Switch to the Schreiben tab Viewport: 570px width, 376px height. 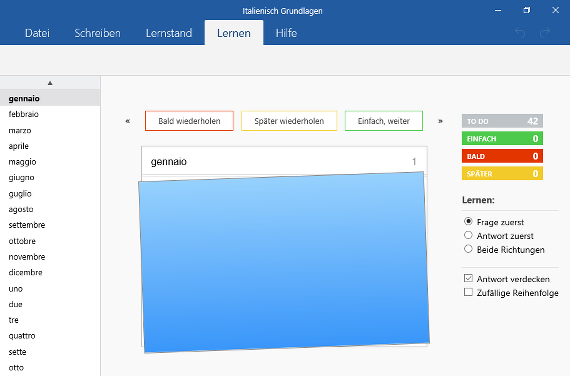97,33
